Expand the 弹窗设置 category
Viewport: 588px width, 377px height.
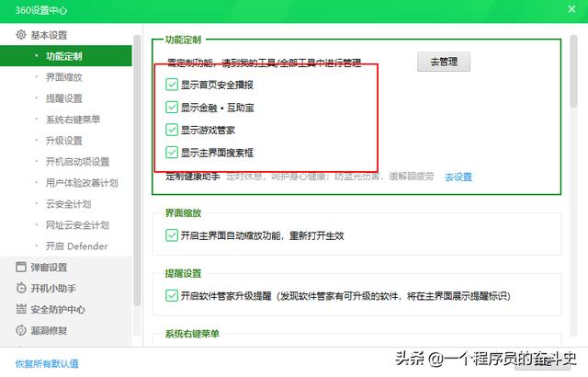(x=50, y=268)
